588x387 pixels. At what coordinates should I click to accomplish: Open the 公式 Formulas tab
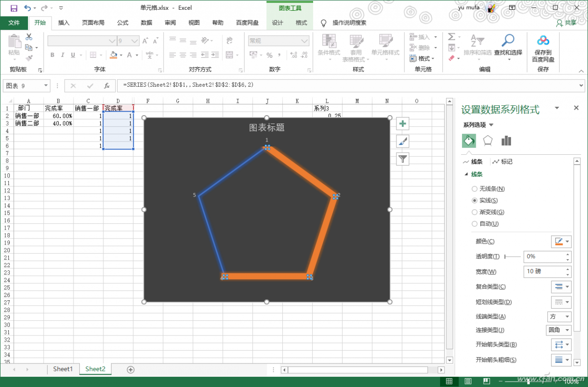click(122, 23)
